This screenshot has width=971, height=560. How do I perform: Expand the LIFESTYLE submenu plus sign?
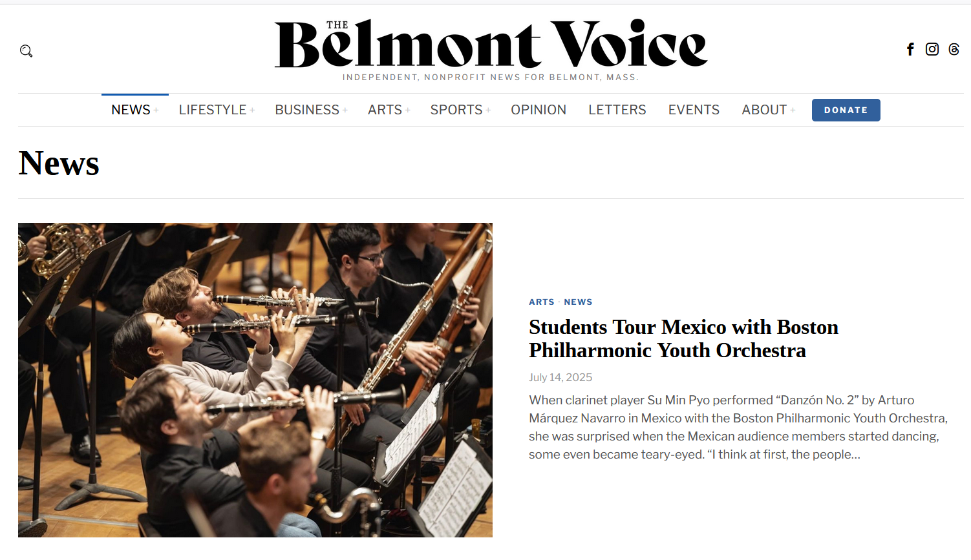252,110
